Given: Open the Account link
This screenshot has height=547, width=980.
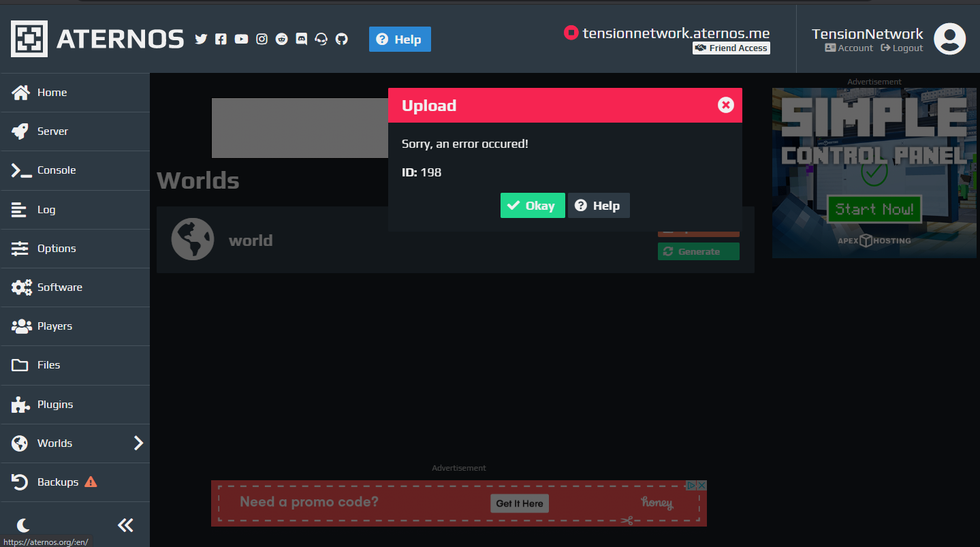Looking at the screenshot, I should coord(849,48).
